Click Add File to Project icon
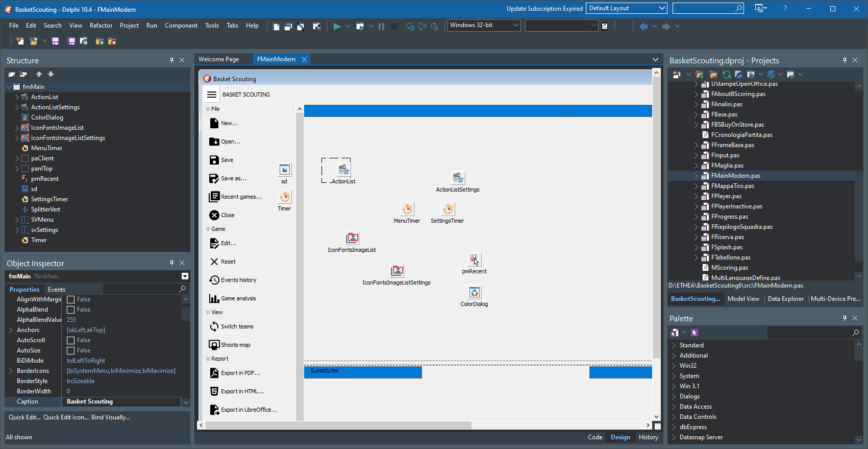The height and width of the screenshot is (449, 868). pos(100,41)
